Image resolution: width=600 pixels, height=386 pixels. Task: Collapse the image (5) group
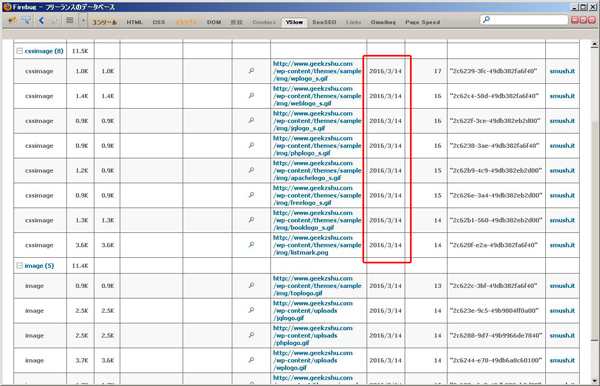19,265
